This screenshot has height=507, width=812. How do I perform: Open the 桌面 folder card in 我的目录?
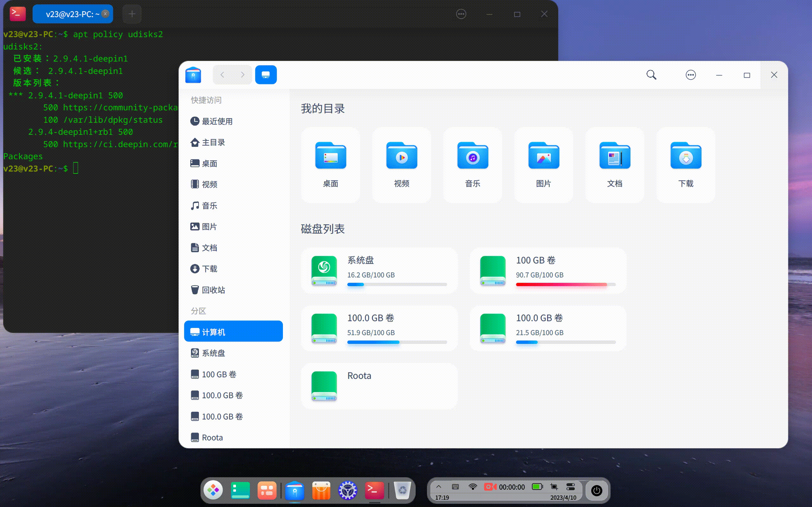coord(331,165)
